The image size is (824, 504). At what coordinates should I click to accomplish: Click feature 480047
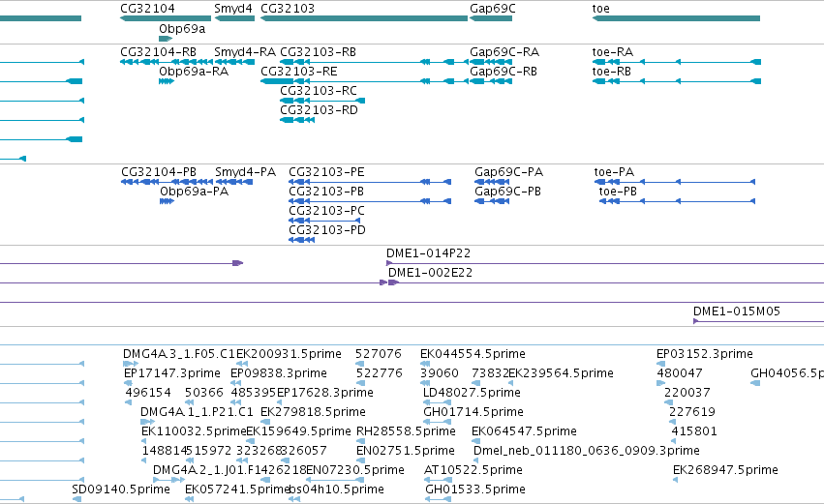(680, 373)
